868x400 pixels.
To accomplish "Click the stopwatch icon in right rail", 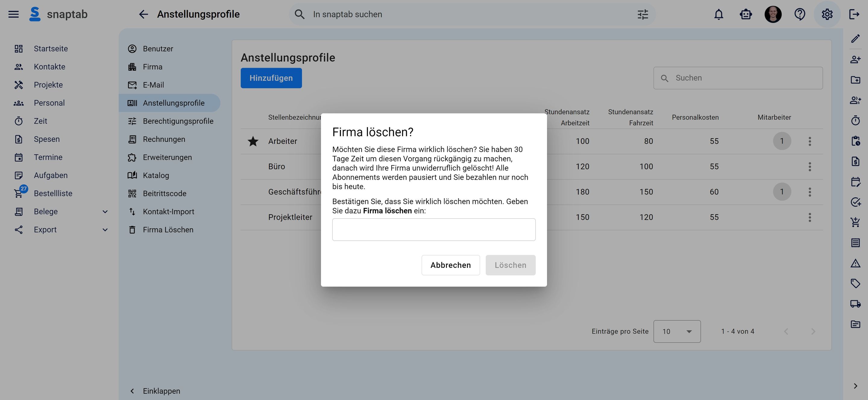I will [x=855, y=120].
